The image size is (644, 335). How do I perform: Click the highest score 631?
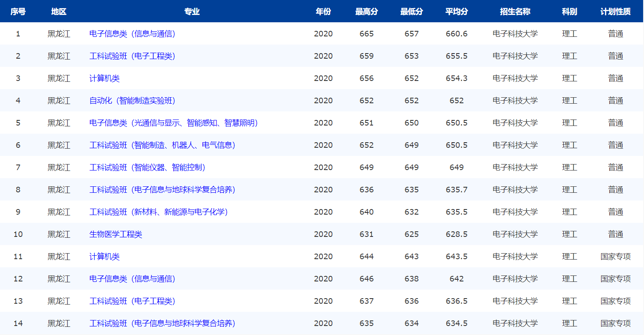[x=367, y=234]
